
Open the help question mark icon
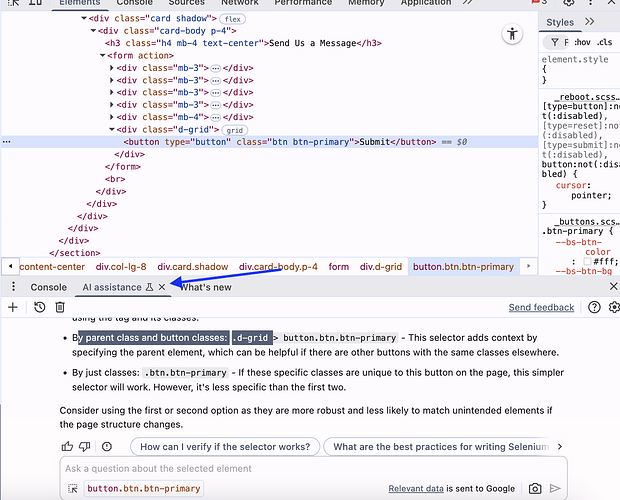pos(594,307)
